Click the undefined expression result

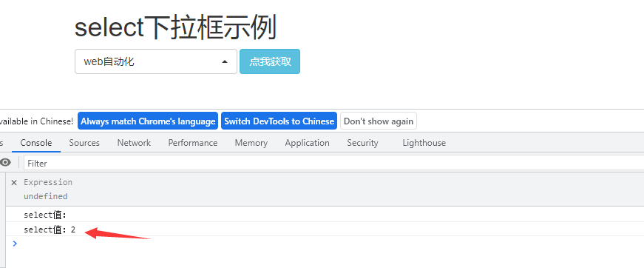pyautogui.click(x=46, y=196)
